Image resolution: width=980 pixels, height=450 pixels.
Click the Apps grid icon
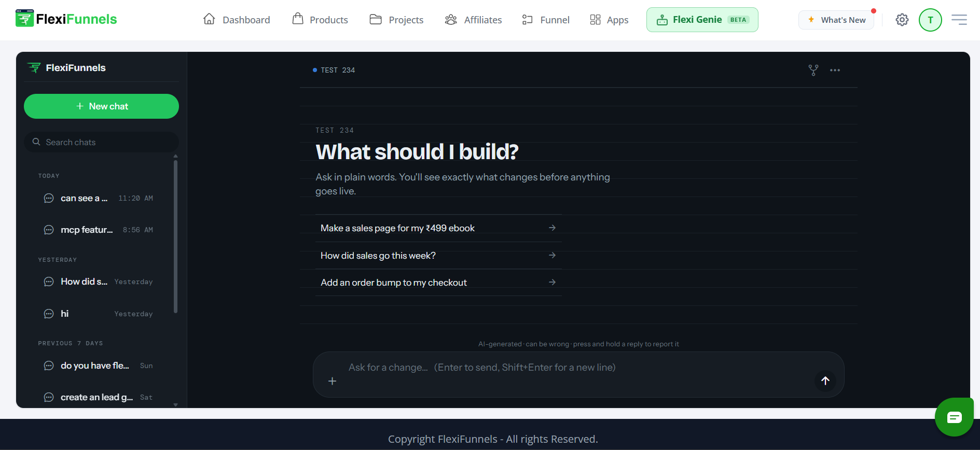point(595,20)
